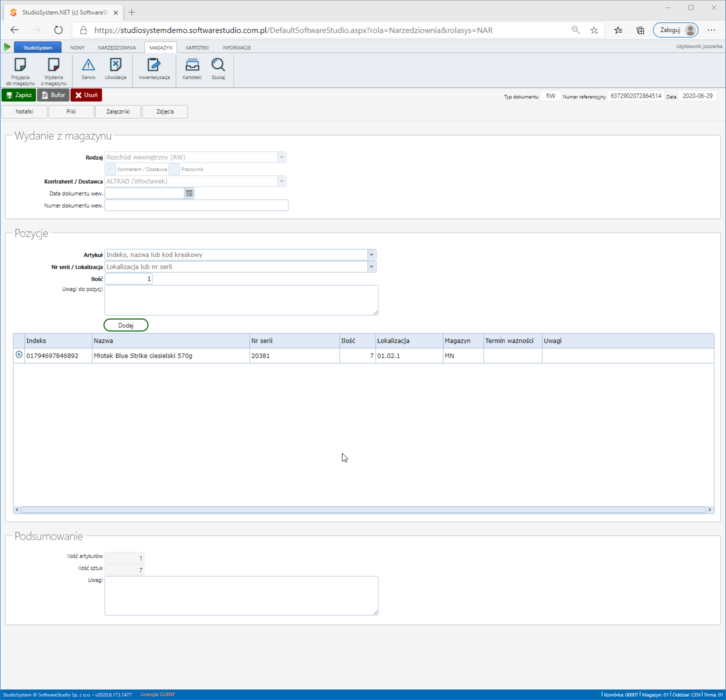Click the green Zapisz button
The height and width of the screenshot is (700, 726).
[x=19, y=95]
